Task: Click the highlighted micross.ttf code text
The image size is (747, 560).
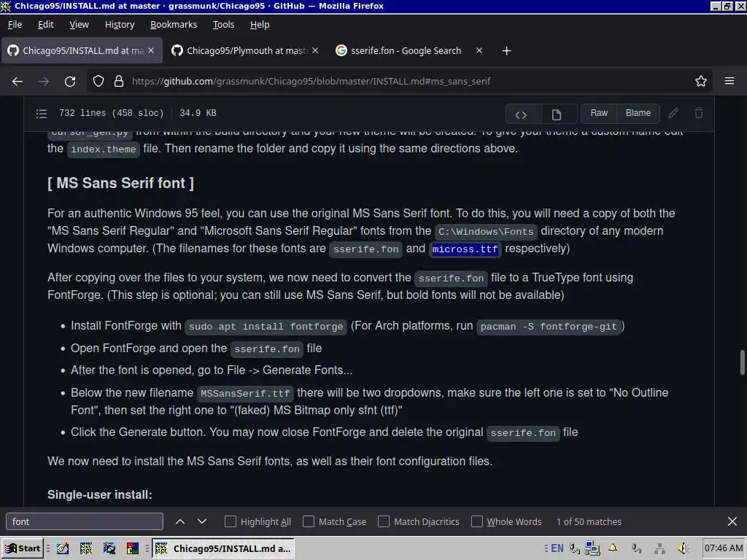Action: click(465, 249)
